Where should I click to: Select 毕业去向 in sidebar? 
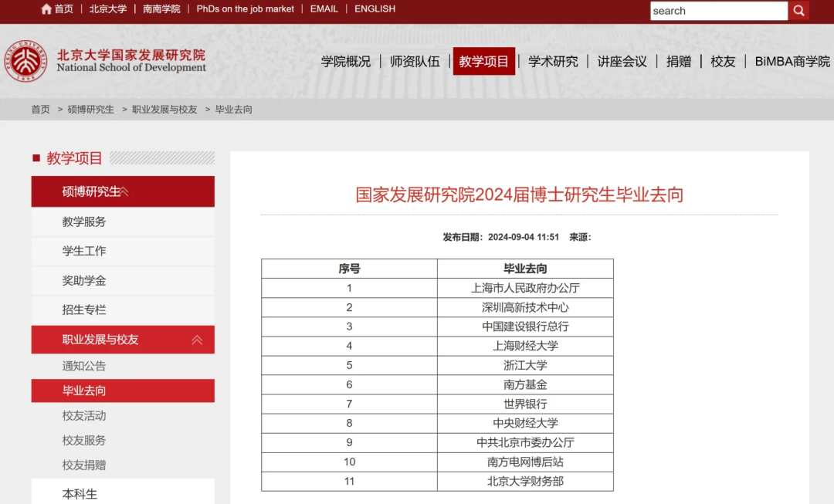123,391
